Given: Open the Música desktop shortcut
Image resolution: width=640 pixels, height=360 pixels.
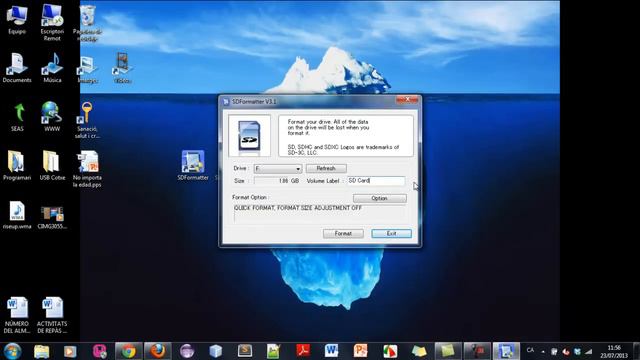Looking at the screenshot, I should coord(52,68).
